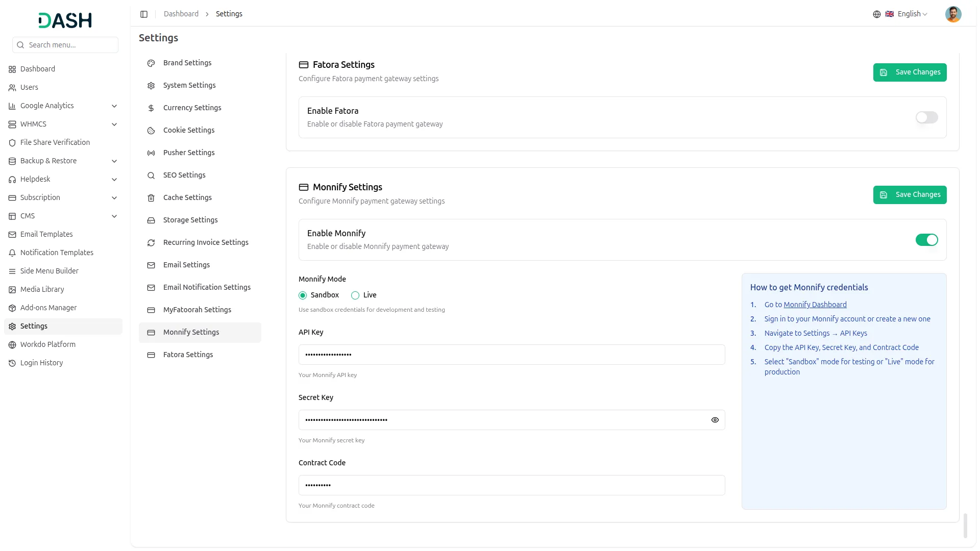This screenshot has height=551, width=980.
Task: Click the Cookie Settings cookie icon
Action: coord(151,131)
